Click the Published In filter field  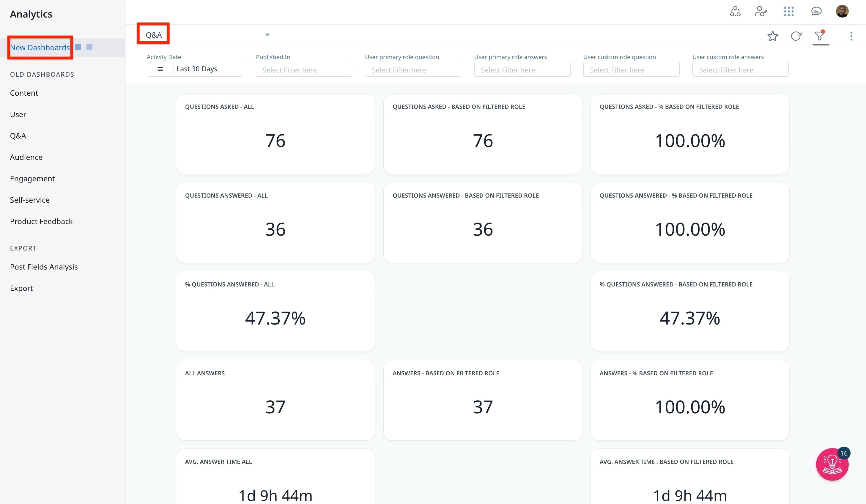pyautogui.click(x=303, y=70)
